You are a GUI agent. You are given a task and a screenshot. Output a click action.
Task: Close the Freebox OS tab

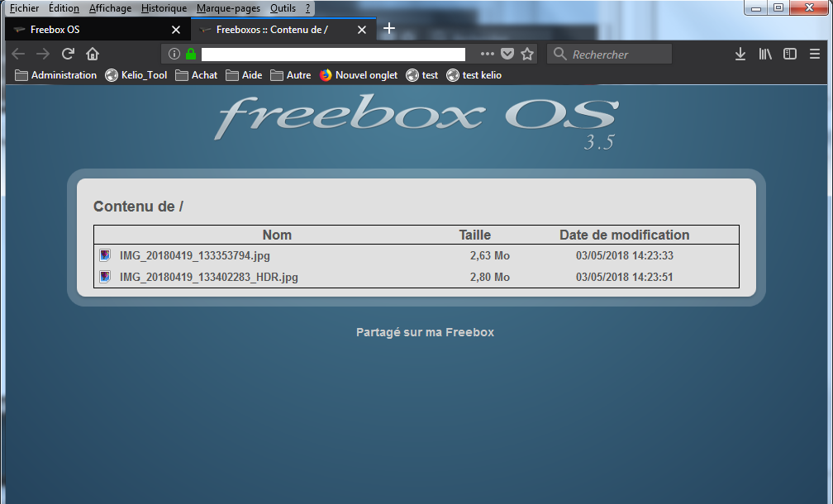click(x=176, y=30)
